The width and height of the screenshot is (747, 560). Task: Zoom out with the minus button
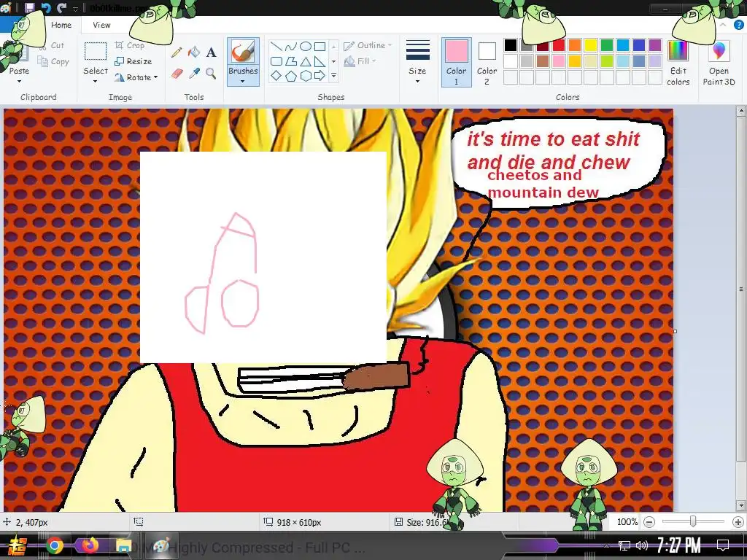click(649, 522)
